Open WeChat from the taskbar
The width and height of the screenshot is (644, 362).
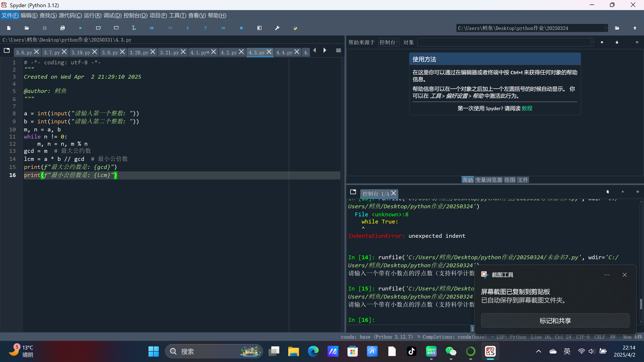[451, 351]
